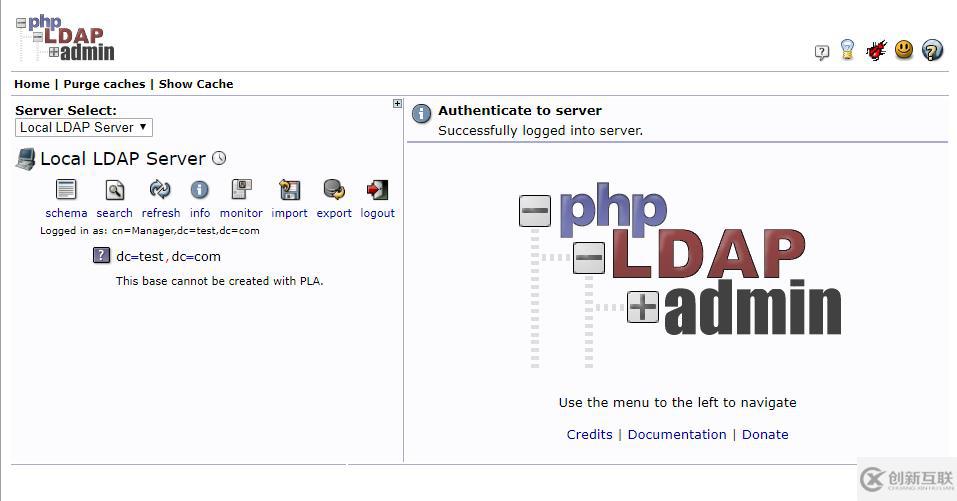This screenshot has height=501, width=957.
Task: Click the 'Logged in as: cn=Manager,dc=test,dc=com' text
Action: coord(150,231)
